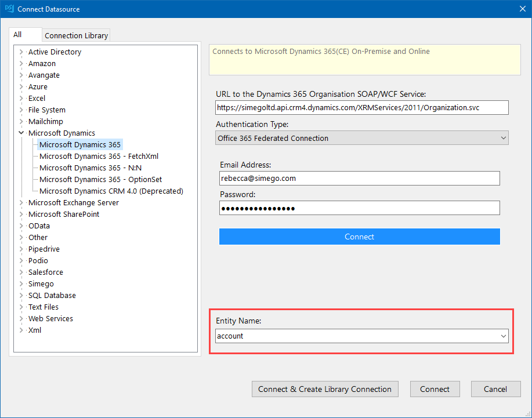Select the Pipedrive tree item
The image size is (532, 418).
click(x=44, y=249)
